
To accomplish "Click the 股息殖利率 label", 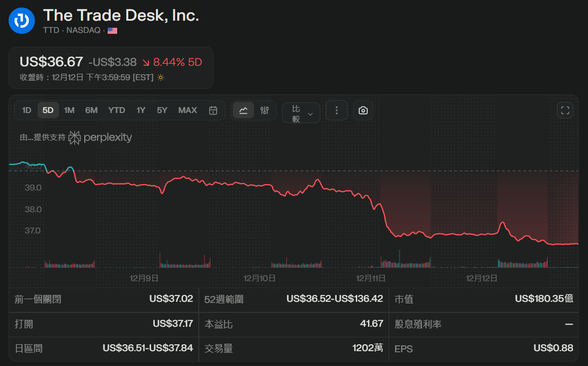I will 418,324.
